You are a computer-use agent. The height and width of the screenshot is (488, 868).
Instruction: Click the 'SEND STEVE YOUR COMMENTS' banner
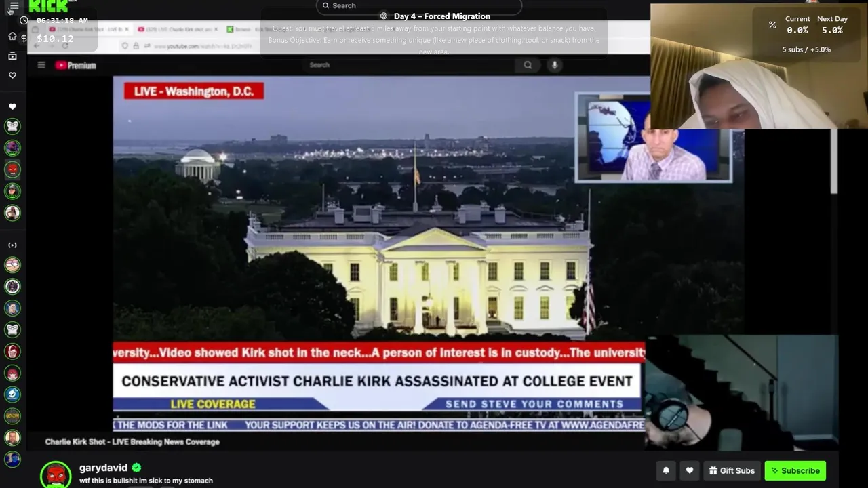[x=534, y=404]
